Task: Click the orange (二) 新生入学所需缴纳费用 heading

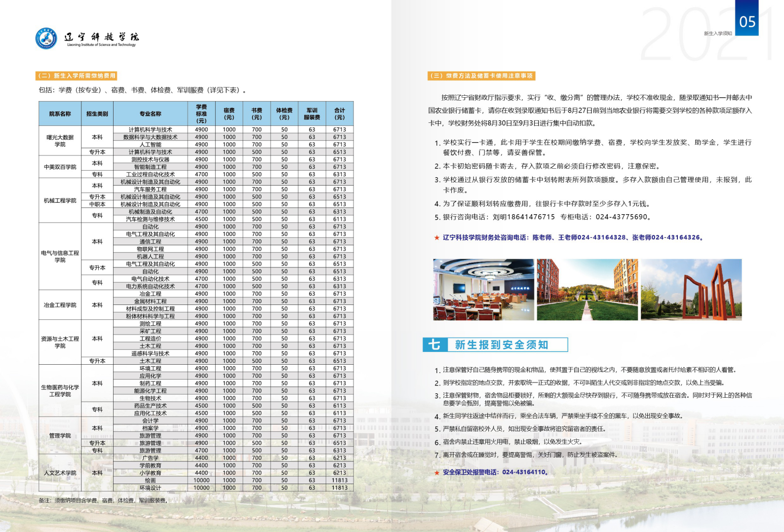Action: (x=77, y=76)
